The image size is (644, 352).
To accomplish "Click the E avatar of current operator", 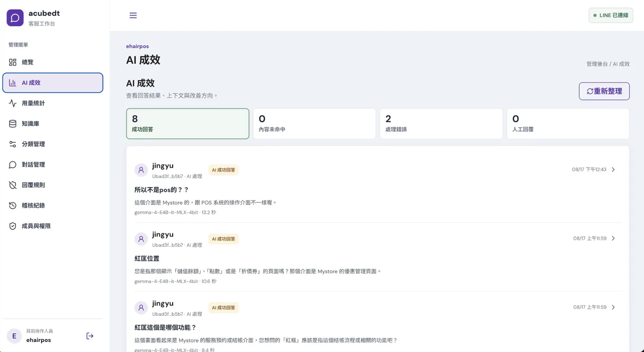I will coord(14,336).
